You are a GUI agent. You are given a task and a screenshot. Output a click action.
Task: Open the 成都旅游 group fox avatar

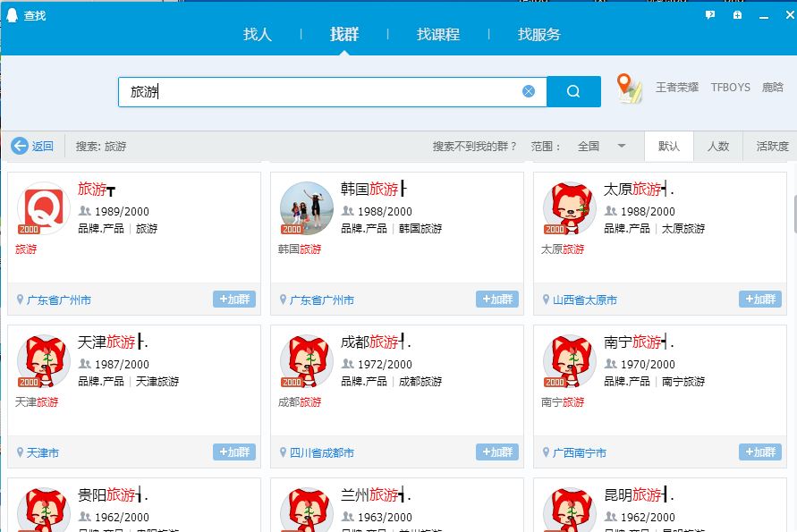tap(307, 361)
